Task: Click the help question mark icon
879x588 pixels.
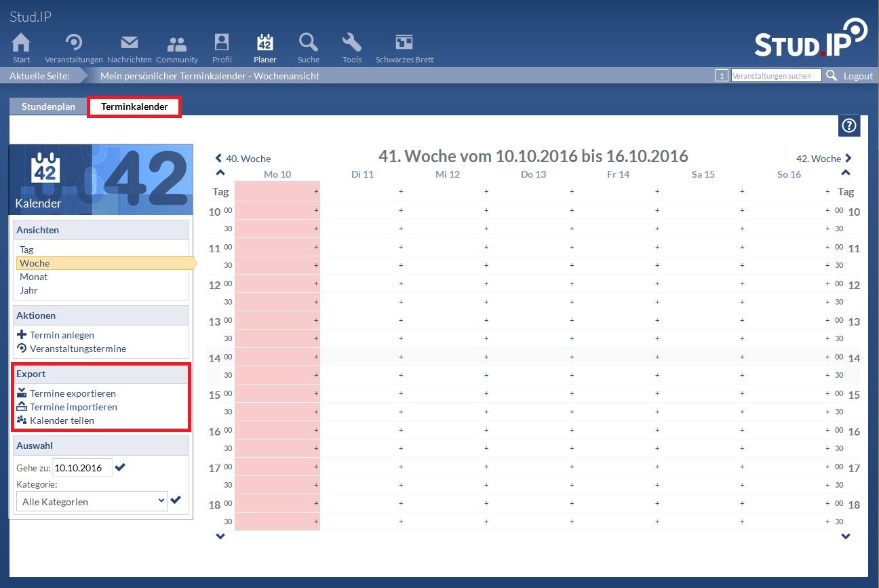Action: coord(849,125)
